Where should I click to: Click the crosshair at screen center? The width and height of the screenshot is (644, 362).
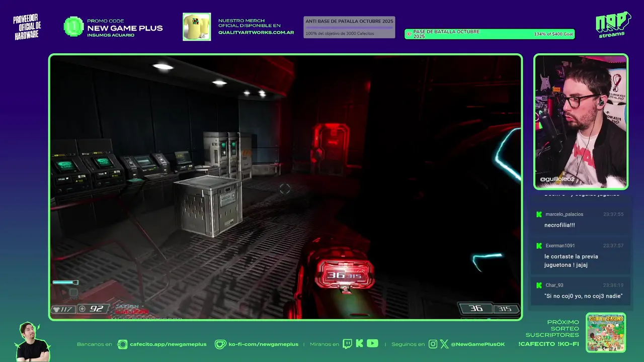pos(285,189)
